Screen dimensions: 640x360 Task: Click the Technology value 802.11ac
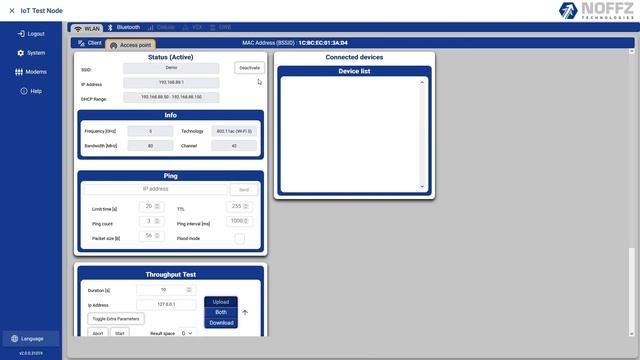234,131
